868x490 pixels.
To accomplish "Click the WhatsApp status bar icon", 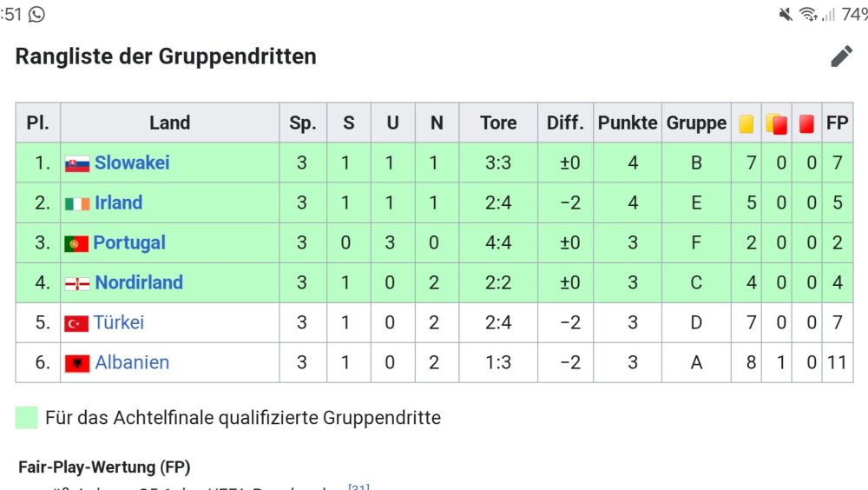I will point(36,14).
